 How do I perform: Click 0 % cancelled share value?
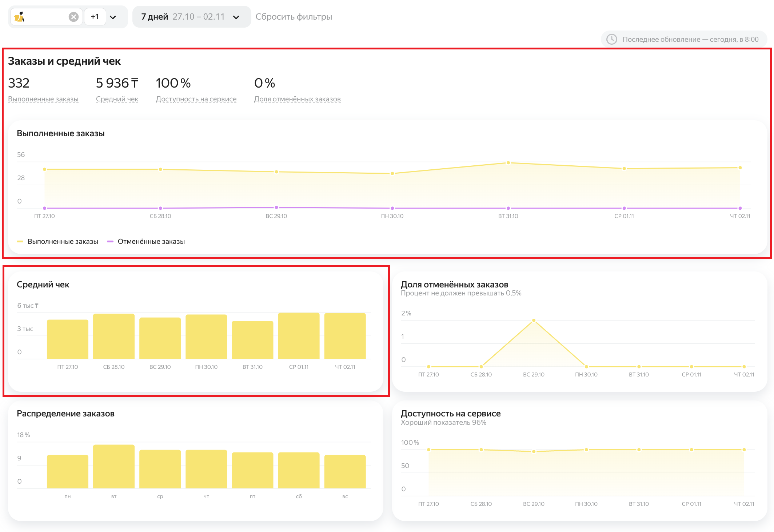pyautogui.click(x=264, y=83)
